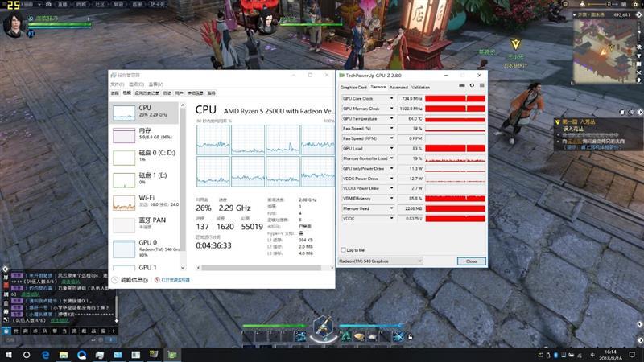Switch to GPU-Z Graphics Card tab
The image size is (644, 362).
(x=353, y=88)
